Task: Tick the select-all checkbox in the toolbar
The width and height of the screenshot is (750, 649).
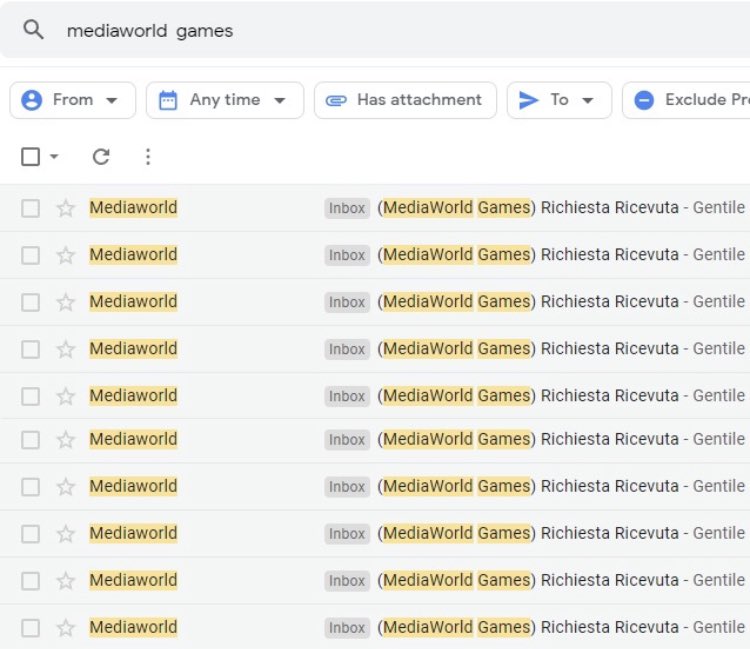Action: [31, 156]
